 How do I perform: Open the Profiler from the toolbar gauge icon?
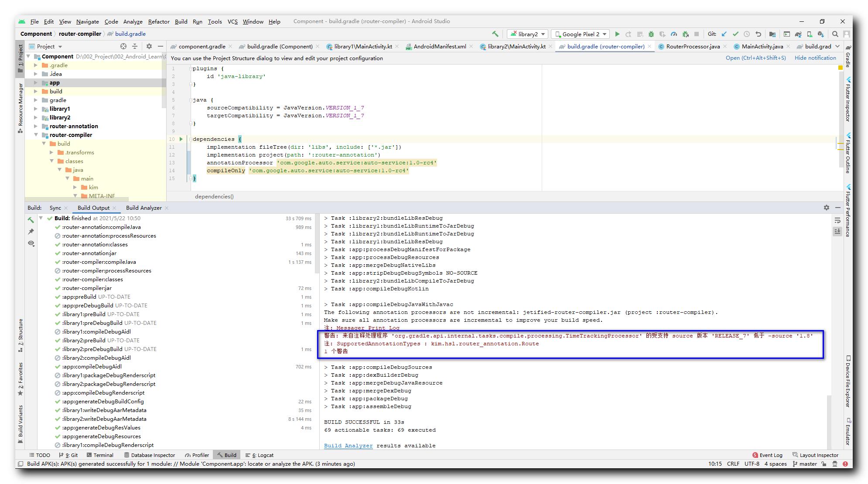point(674,34)
